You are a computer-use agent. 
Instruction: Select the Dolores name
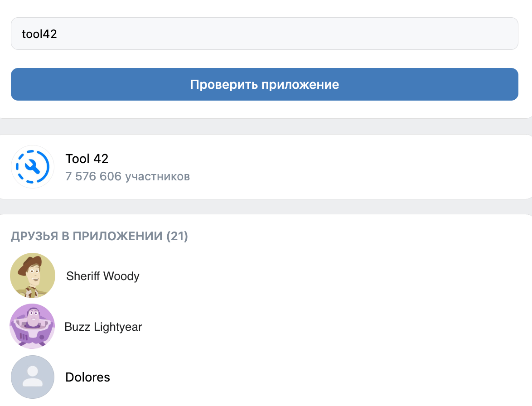tap(87, 377)
